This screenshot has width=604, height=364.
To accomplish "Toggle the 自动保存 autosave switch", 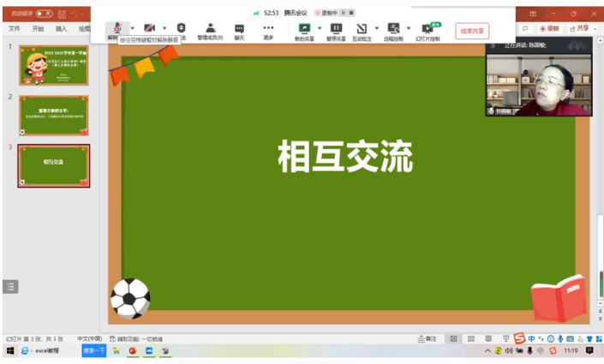I will pos(44,14).
